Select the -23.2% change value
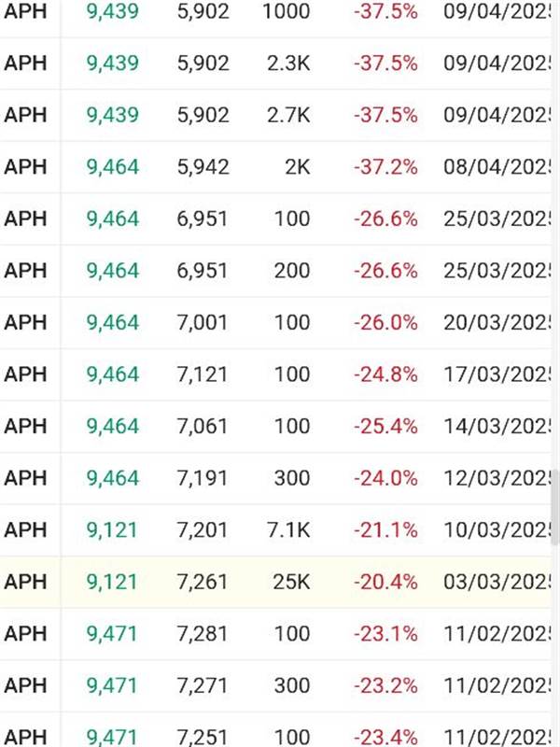 coord(385,685)
